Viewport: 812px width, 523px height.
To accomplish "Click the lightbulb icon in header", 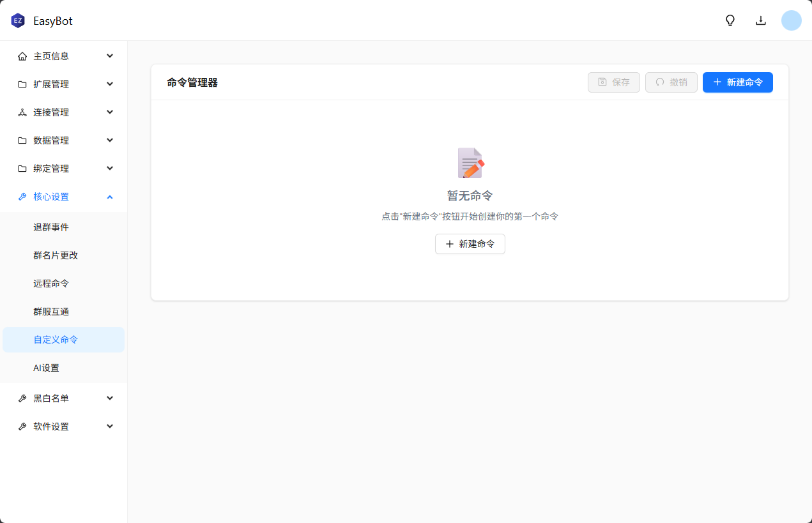I will click(730, 20).
